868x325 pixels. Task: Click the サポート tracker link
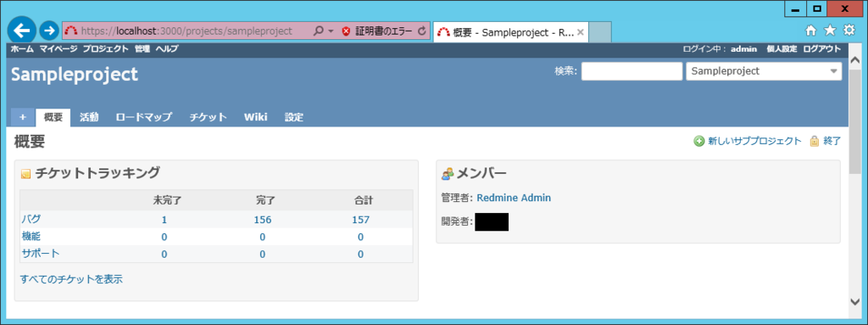41,254
